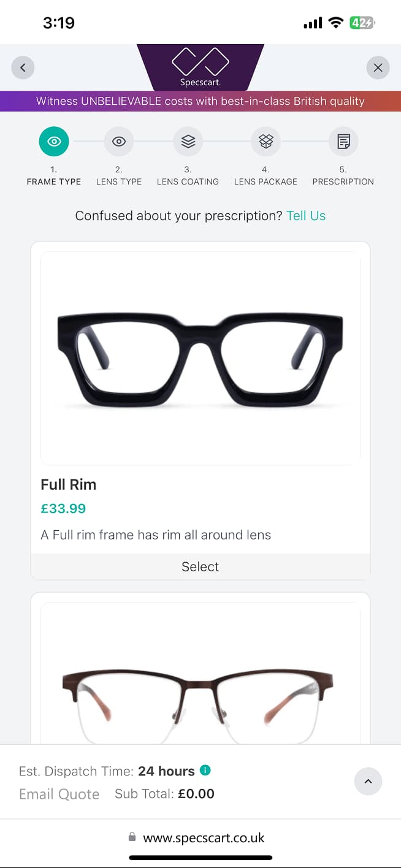Tap the promotional British quality banner
This screenshot has height=868, width=401.
click(x=200, y=101)
